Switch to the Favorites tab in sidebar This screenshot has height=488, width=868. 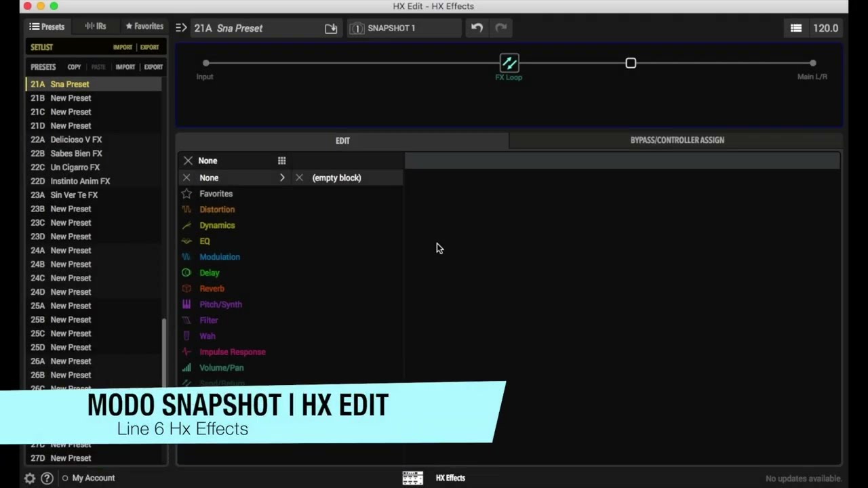(x=144, y=26)
